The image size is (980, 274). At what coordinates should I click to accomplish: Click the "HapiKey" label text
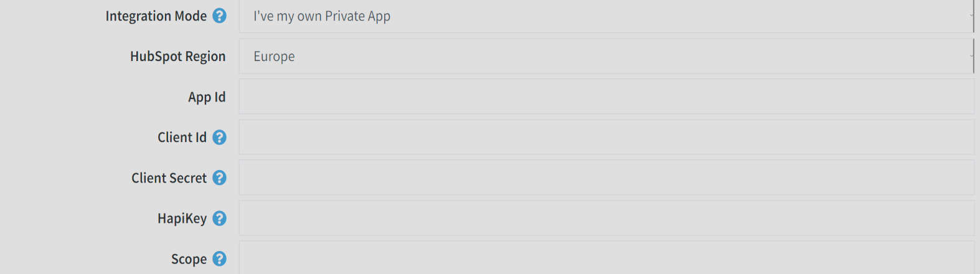[182, 219]
